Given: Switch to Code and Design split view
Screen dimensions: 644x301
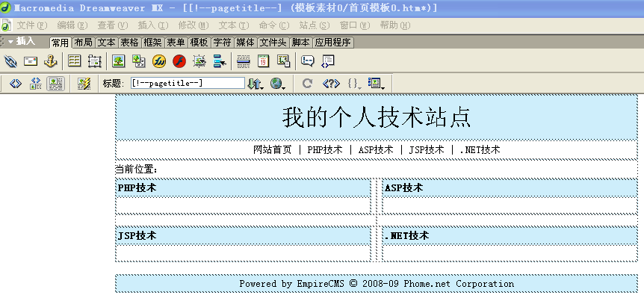Looking at the screenshot, I should (x=35, y=84).
